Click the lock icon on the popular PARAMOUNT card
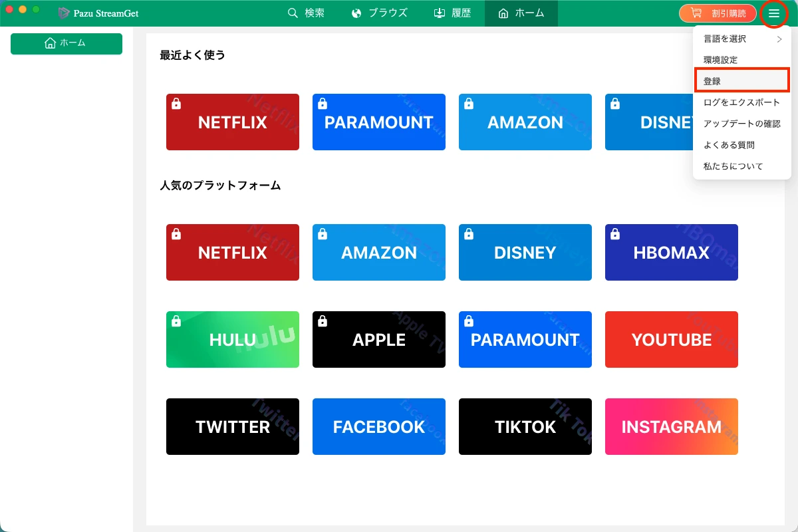 tap(469, 321)
